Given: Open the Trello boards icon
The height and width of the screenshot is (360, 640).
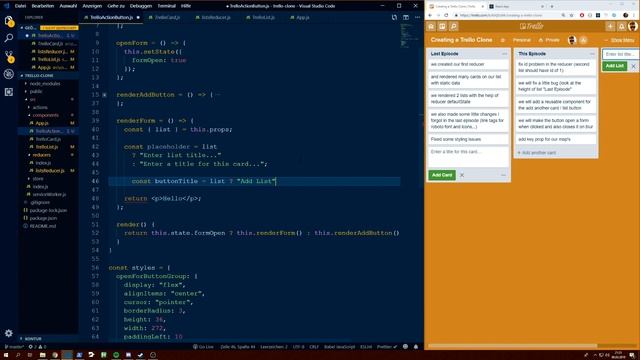Looking at the screenshot, I should pos(442,27).
